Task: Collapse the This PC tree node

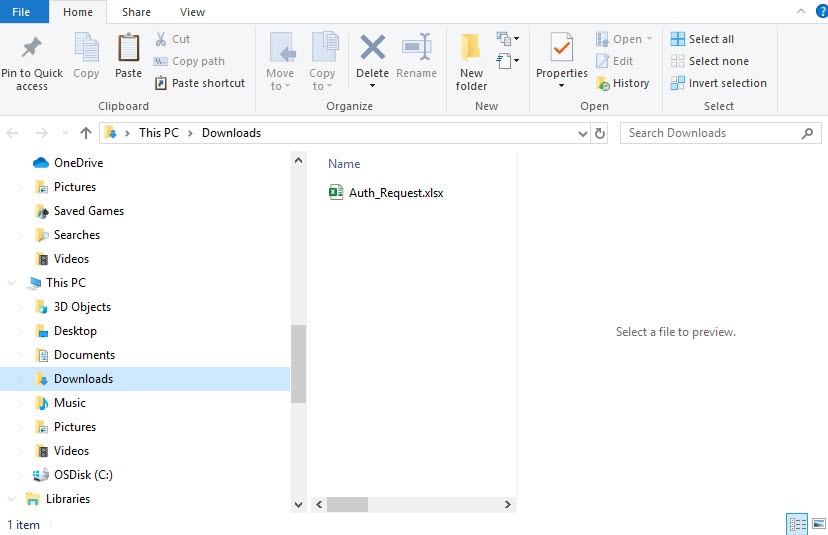Action: click(x=12, y=283)
